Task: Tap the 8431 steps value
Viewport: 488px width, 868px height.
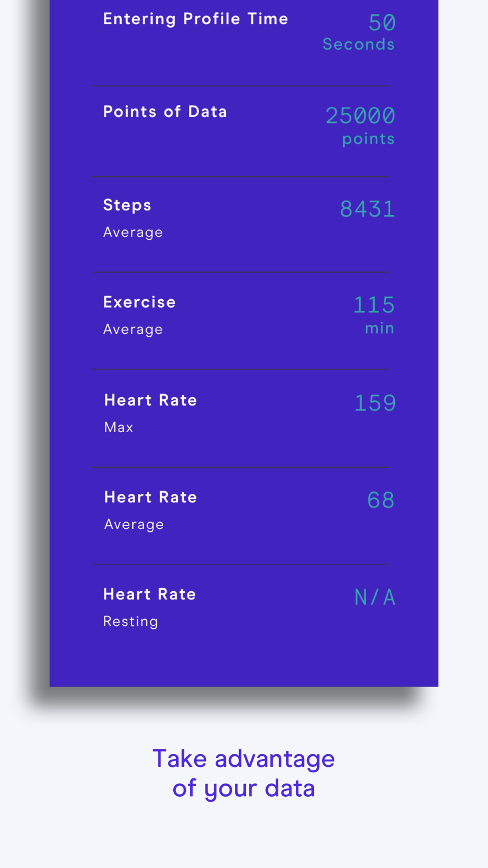Action: tap(367, 209)
